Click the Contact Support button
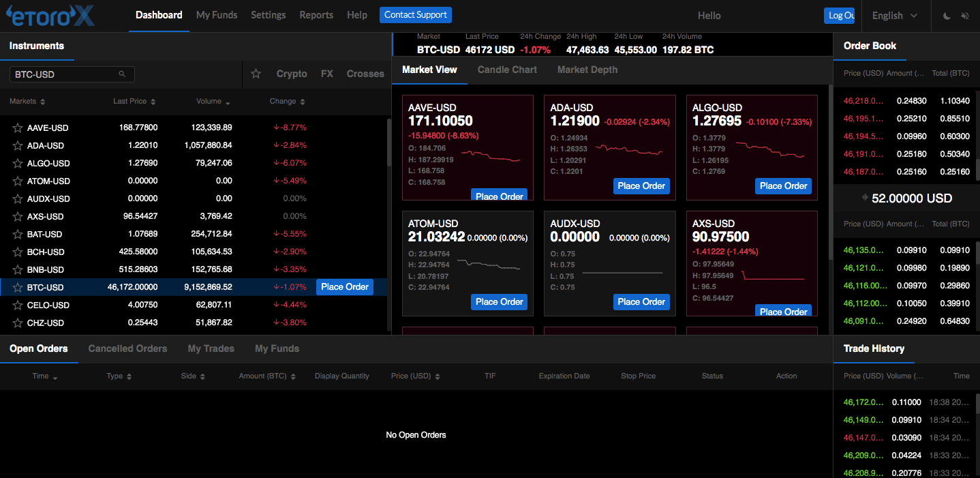The width and height of the screenshot is (980, 478). [x=415, y=14]
